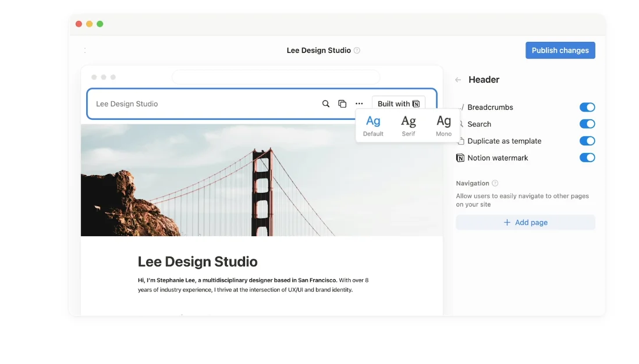The height and width of the screenshot is (364, 639).
Task: Click the Add page button
Action: pyautogui.click(x=525, y=223)
